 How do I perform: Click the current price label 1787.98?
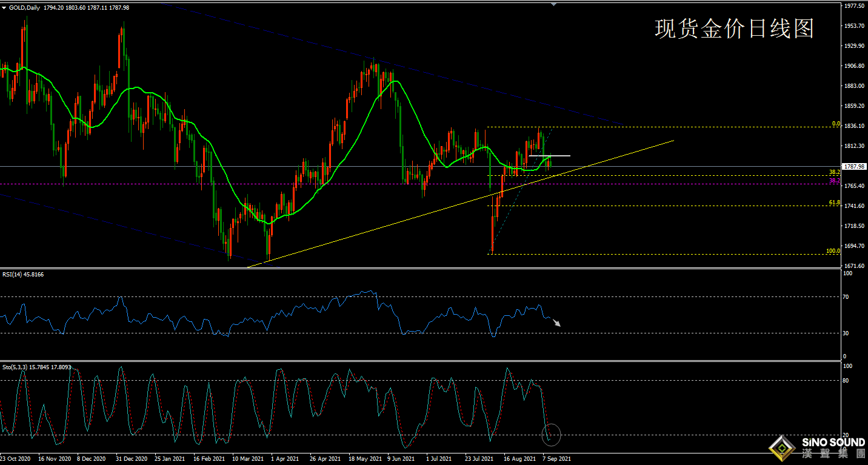853,166
